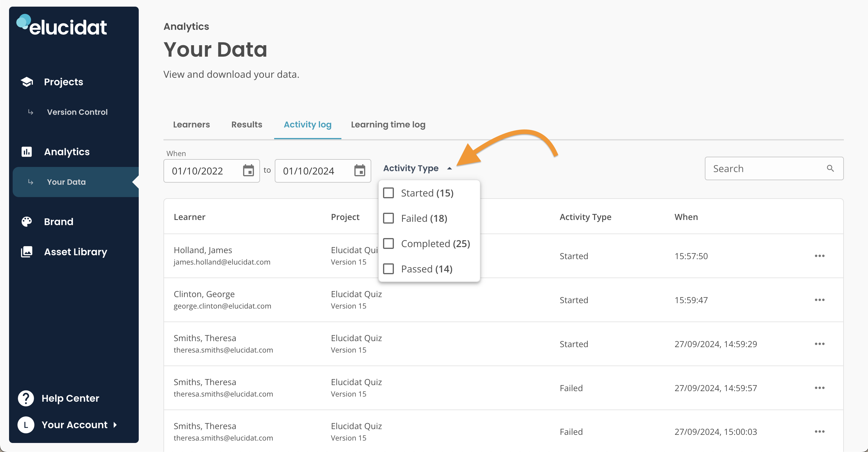Click learner name Clinton, George
Image resolution: width=868 pixels, height=452 pixels.
[x=204, y=294]
